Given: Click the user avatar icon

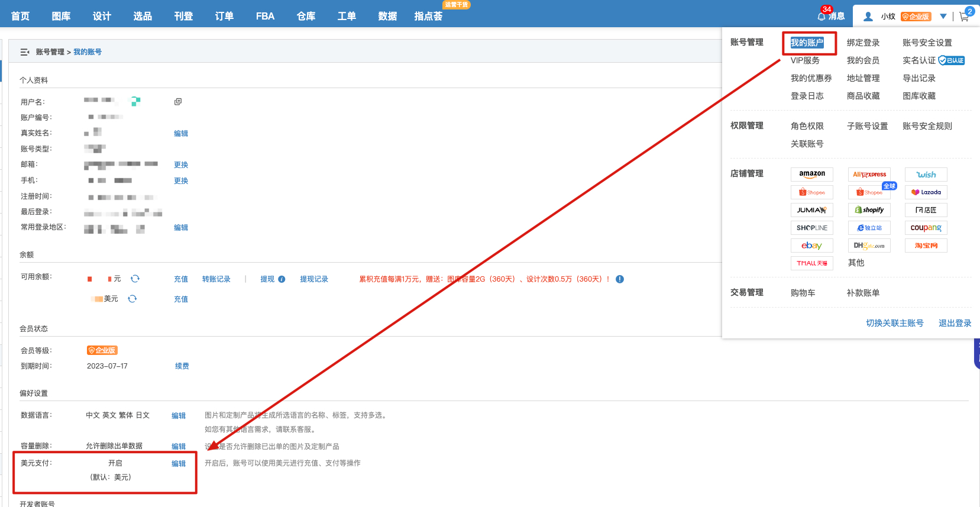Looking at the screenshot, I should 868,17.
